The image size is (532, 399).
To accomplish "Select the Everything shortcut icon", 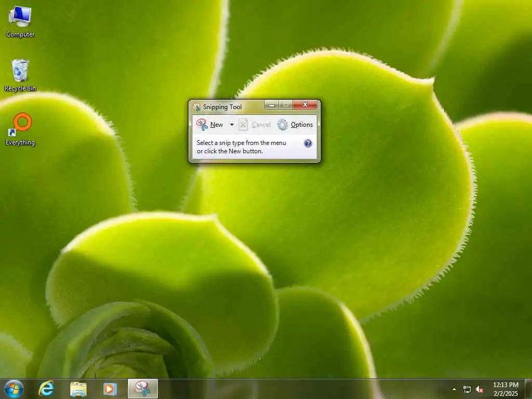I will [x=20, y=129].
